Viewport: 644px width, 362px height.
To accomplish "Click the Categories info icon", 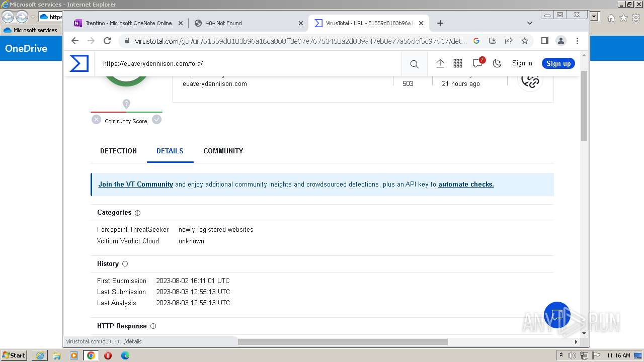I will click(x=137, y=213).
